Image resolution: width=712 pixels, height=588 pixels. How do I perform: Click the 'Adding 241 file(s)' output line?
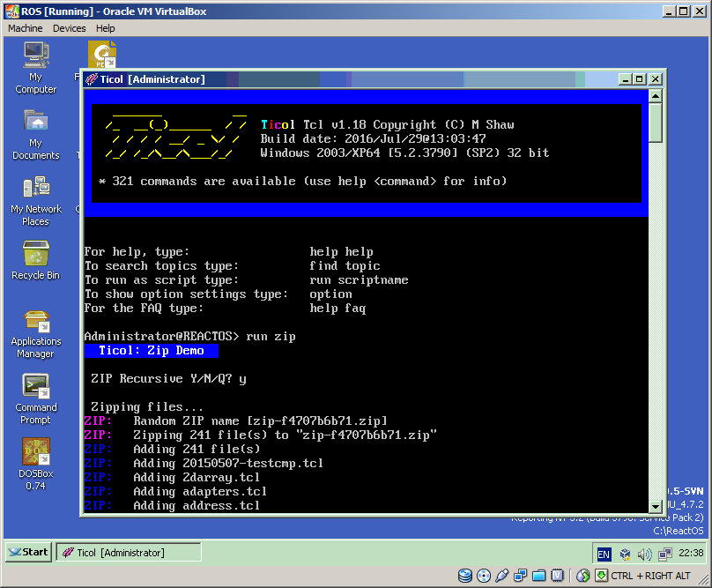click(173, 449)
